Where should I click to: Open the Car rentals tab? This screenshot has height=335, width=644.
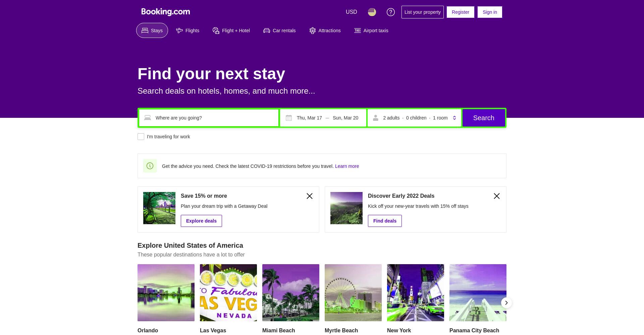[279, 31]
